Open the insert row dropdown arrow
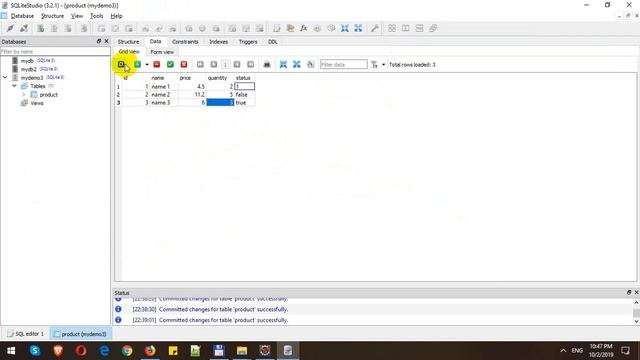 tap(147, 64)
